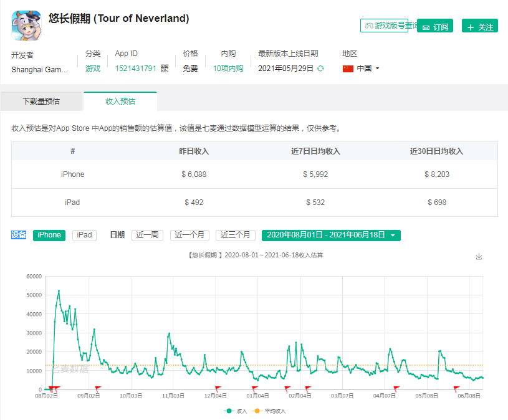
Task: Select the 近一个月 date range
Action: pos(189,235)
